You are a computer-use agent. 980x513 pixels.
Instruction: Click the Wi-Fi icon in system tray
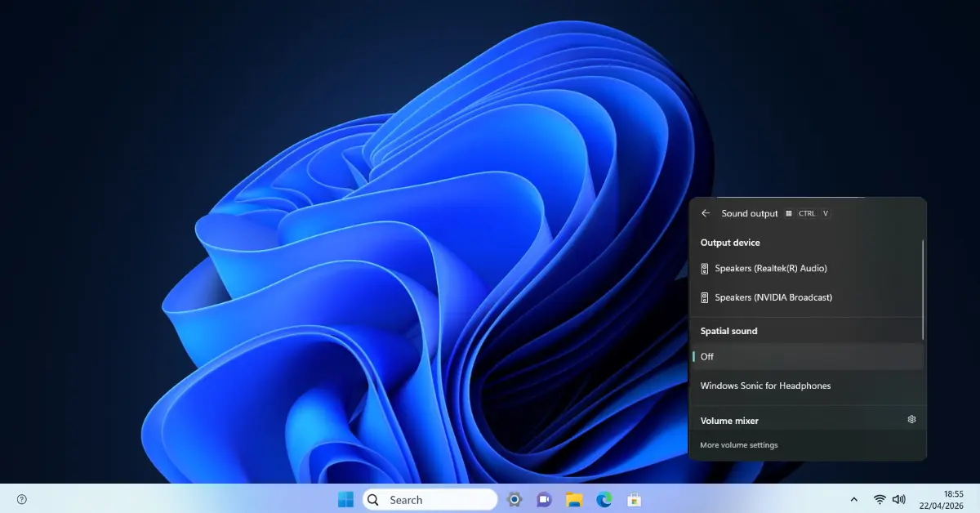tap(880, 499)
